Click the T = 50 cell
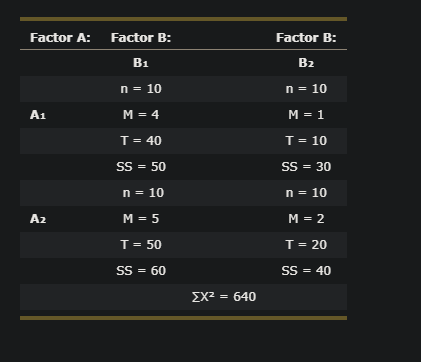This screenshot has height=362, width=421. [141, 245]
